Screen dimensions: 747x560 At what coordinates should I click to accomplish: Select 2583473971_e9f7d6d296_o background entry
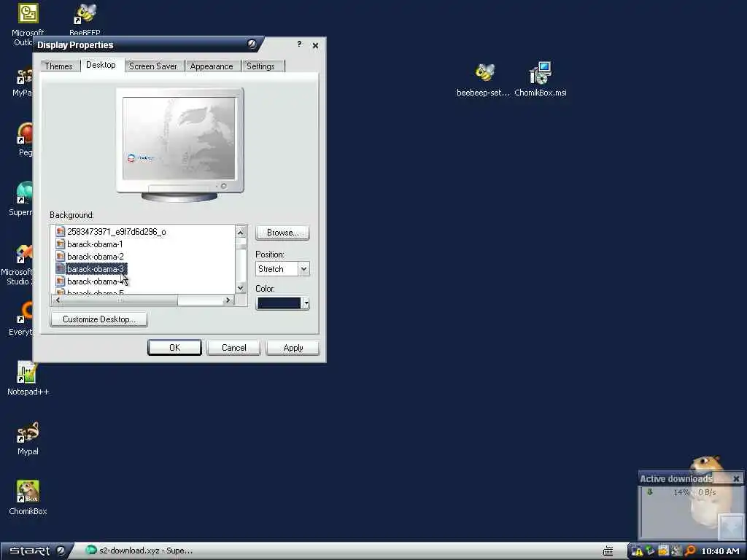pyautogui.click(x=116, y=231)
